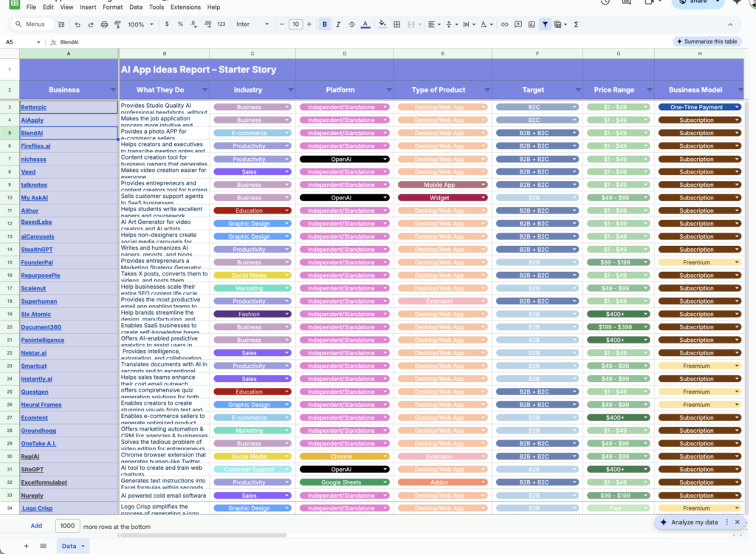Open the 123 number format options
This screenshot has height=554, width=756.
point(221,24)
